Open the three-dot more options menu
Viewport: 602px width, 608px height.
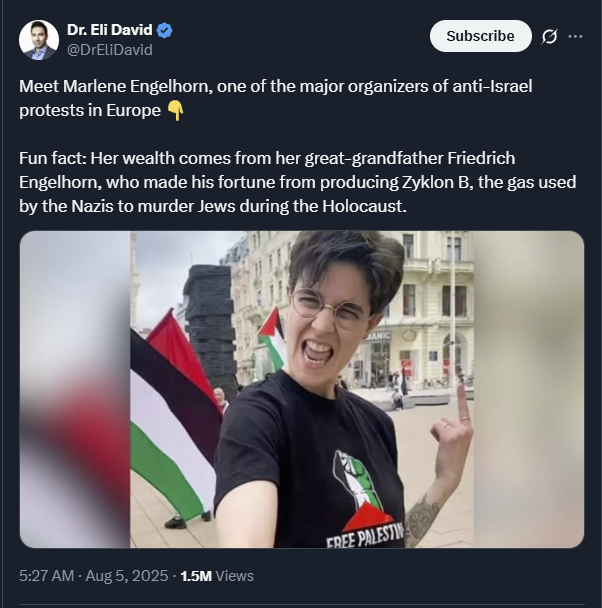575,36
